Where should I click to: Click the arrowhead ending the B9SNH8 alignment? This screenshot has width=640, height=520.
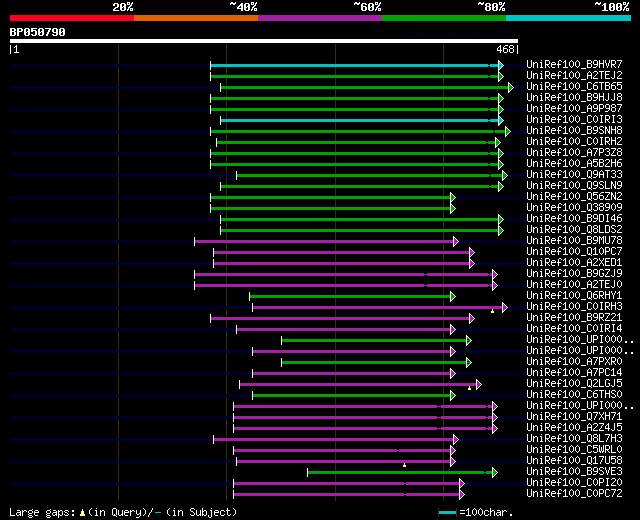click(x=508, y=131)
